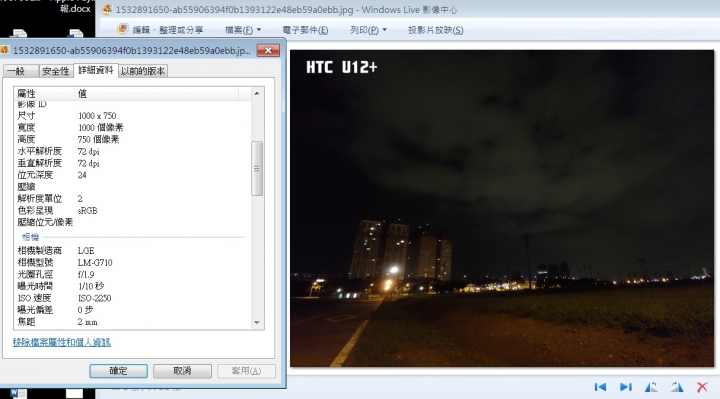Viewport: 720px width, 399px height.
Task: Rotate the image counterclockwise
Action: 651,387
